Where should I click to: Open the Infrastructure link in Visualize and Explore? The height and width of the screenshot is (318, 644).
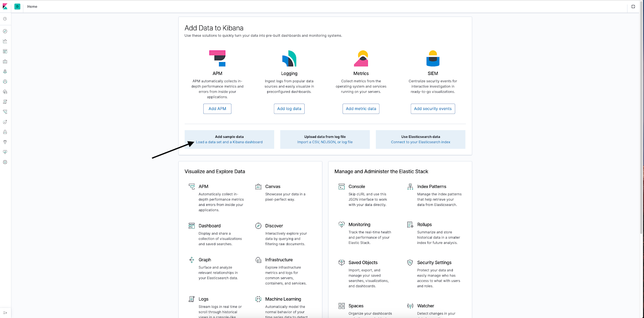click(x=279, y=260)
